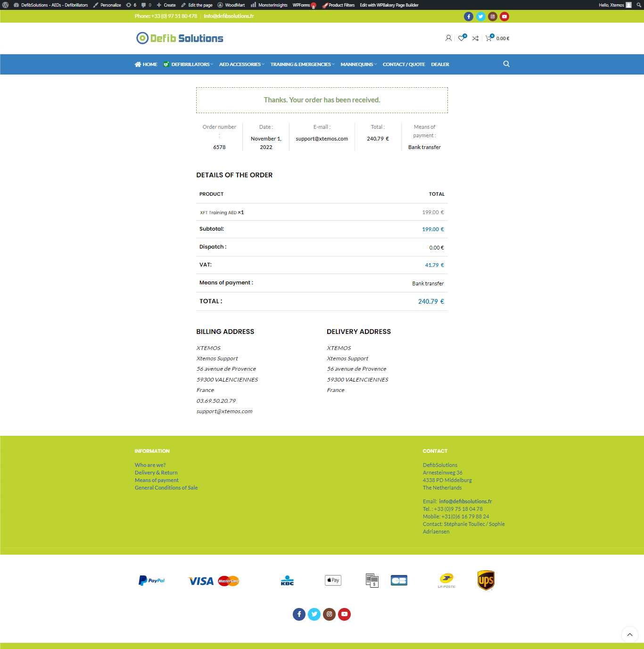Screen dimensions: 644x649
Task: Open the Means of payment footer link
Action: click(157, 480)
